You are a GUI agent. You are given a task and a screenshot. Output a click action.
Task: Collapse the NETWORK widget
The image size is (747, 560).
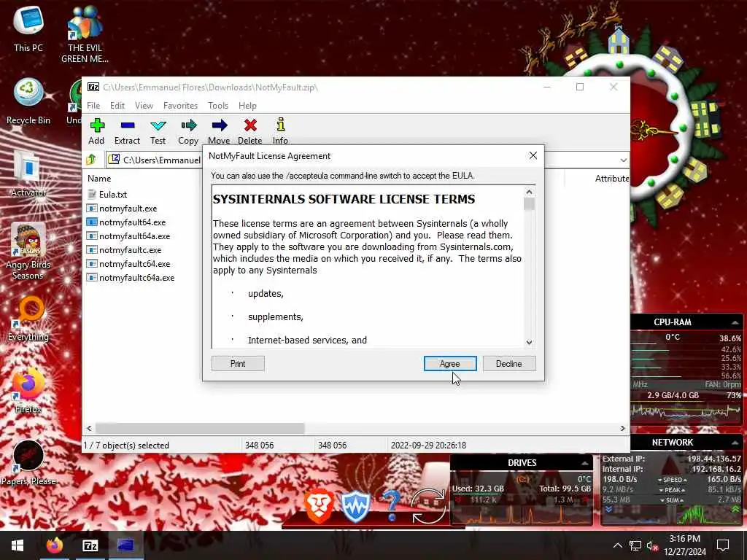[735, 443]
